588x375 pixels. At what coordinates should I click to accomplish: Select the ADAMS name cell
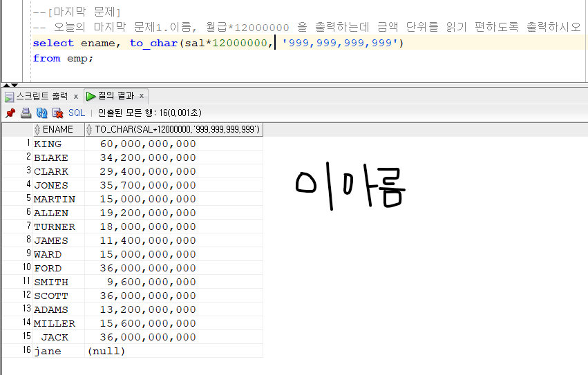point(59,310)
